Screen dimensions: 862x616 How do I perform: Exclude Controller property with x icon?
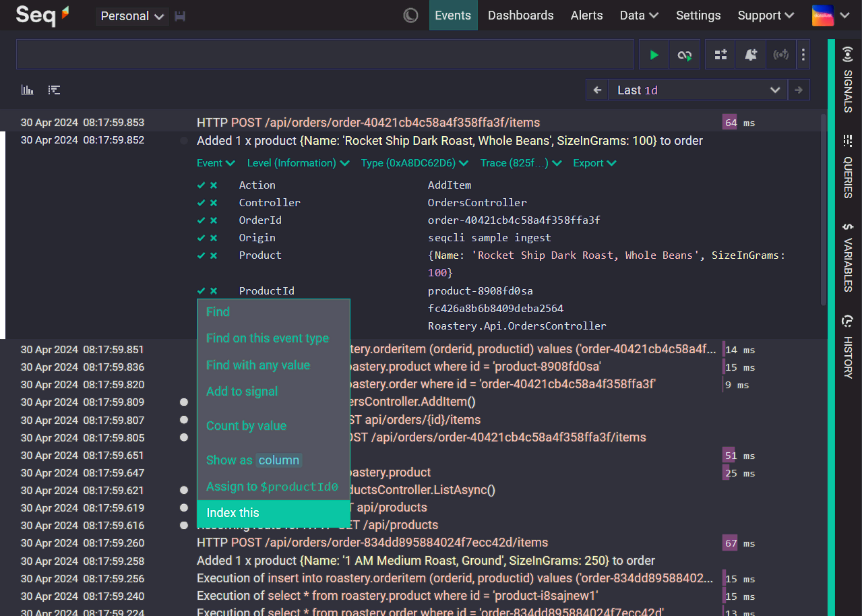click(x=214, y=202)
